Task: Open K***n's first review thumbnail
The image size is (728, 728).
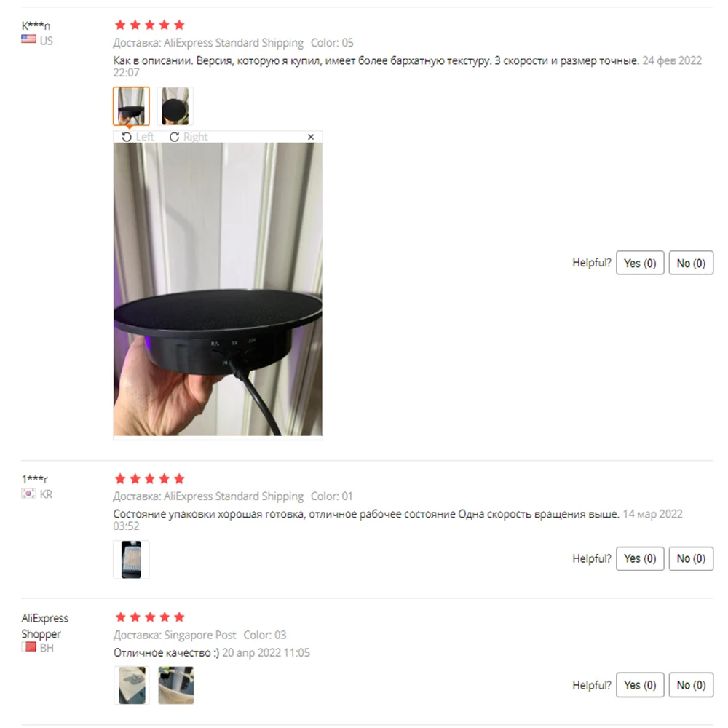Action: coord(131,106)
